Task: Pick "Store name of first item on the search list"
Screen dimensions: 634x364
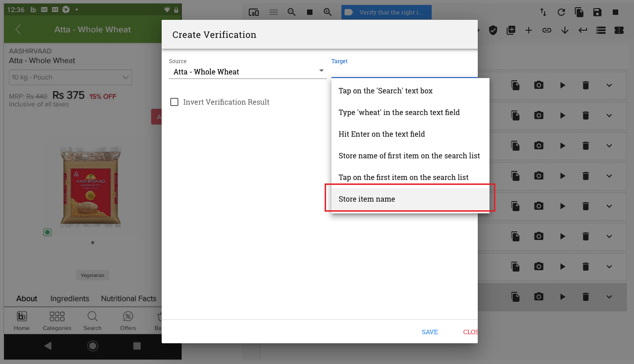Action: [x=410, y=156]
